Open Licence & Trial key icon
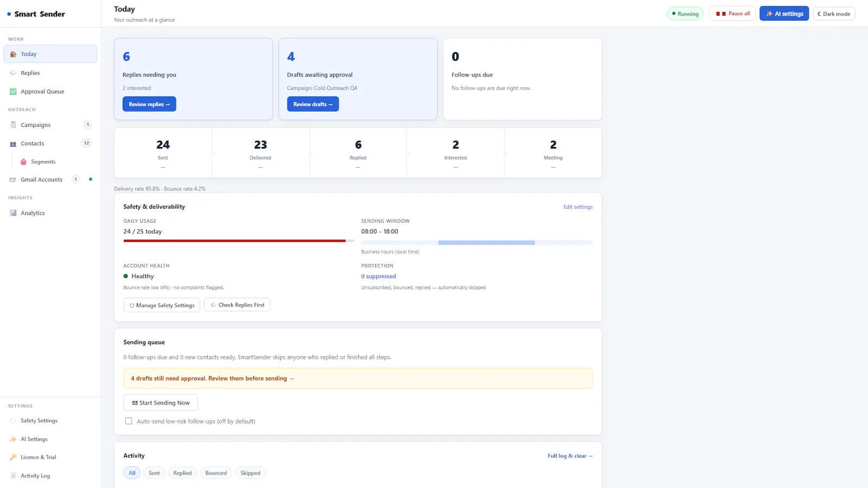The width and height of the screenshot is (868, 488). [13, 457]
